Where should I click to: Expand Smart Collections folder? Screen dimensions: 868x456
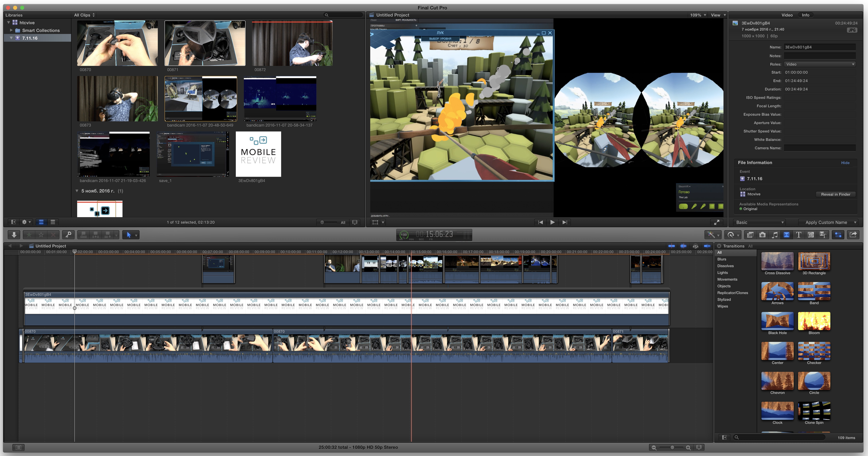pos(11,30)
